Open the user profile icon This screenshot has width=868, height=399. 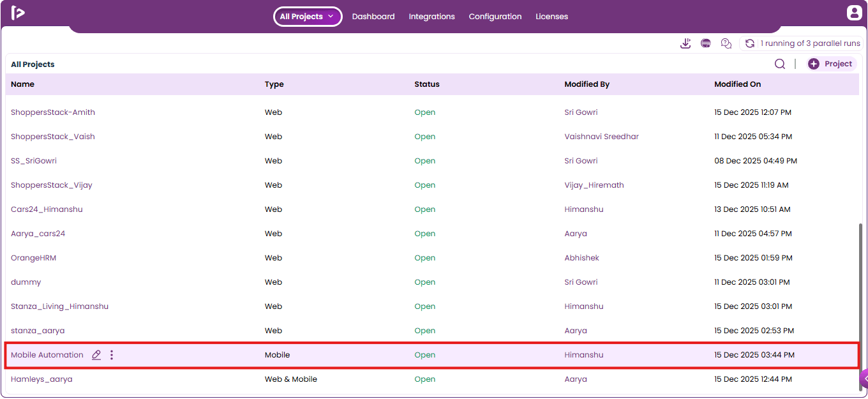click(x=854, y=13)
